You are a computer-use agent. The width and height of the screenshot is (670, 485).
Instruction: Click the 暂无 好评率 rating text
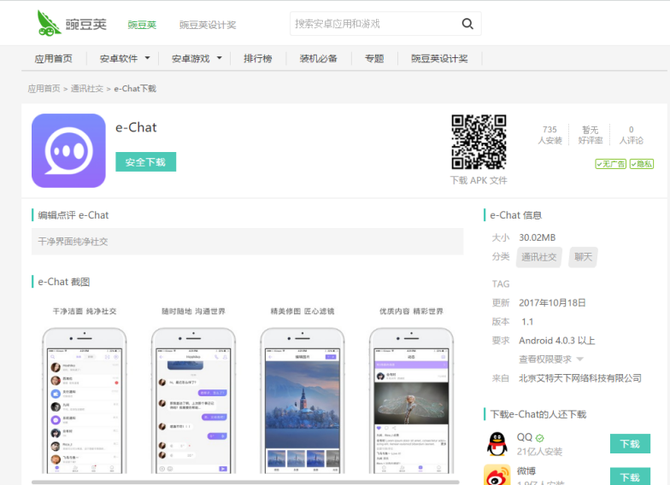(x=590, y=135)
